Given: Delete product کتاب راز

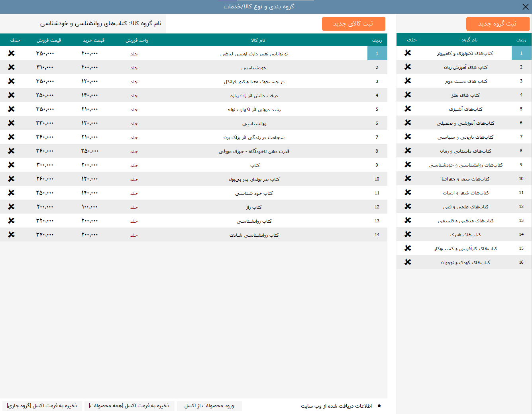Looking at the screenshot, I should point(11,207).
